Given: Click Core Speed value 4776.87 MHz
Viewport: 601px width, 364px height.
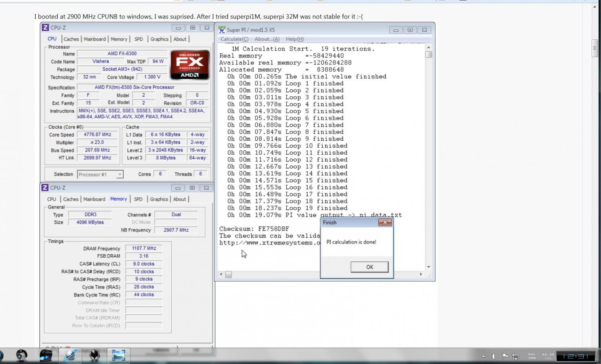Looking at the screenshot, I should click(97, 134).
